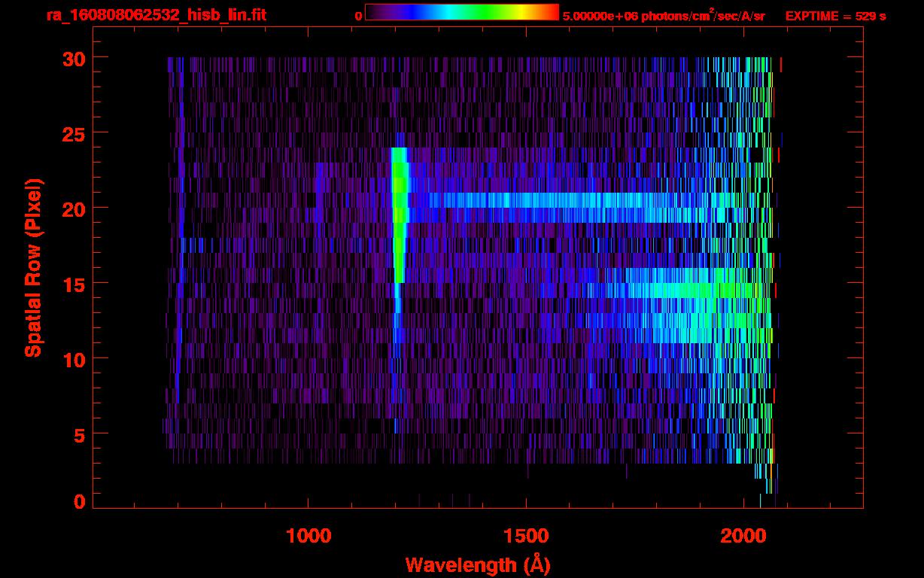Screen dimensions: 924x578
Task: Click the x-axis tick label 1500
Action: click(x=527, y=535)
